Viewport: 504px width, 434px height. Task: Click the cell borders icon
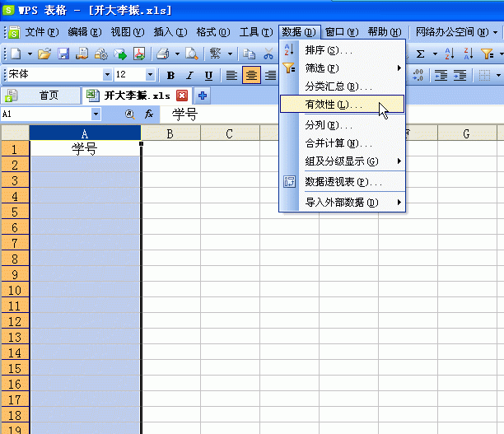coord(484,75)
